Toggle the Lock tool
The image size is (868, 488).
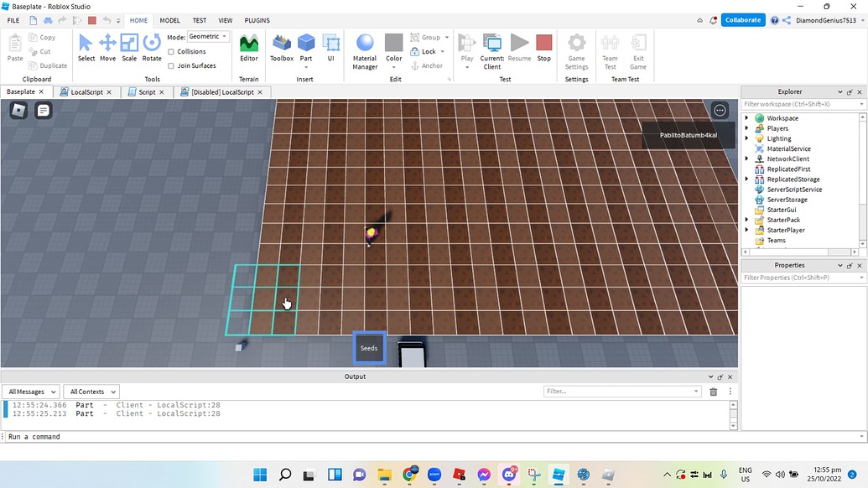(x=424, y=51)
